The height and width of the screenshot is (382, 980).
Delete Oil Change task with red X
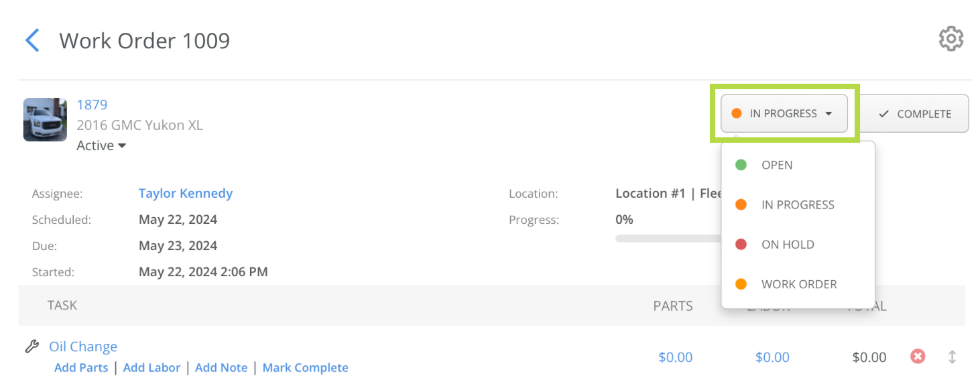click(x=918, y=357)
